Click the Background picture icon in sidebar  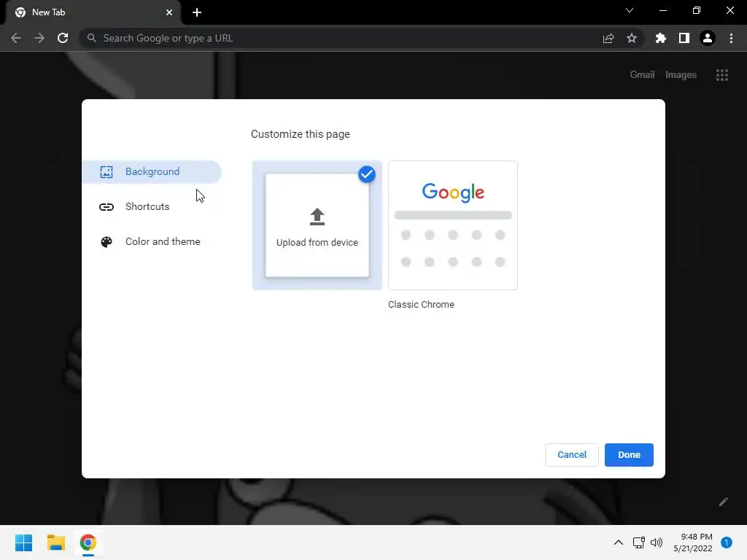(x=107, y=172)
